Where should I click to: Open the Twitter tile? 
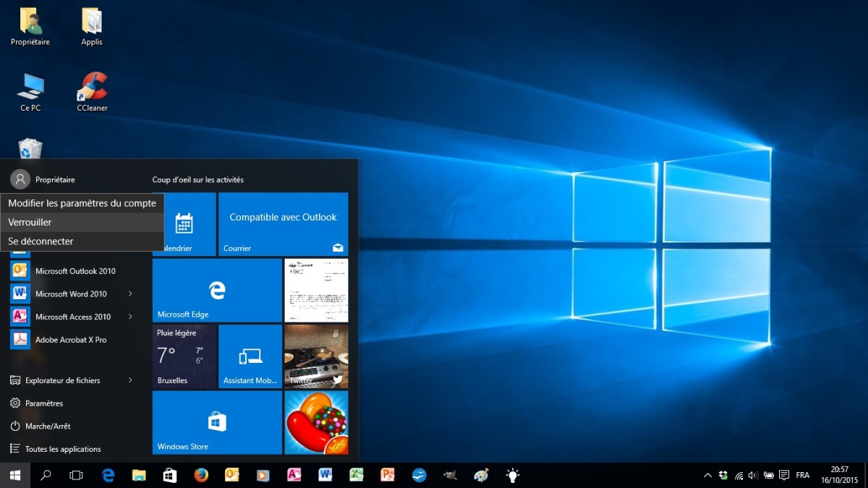point(316,356)
